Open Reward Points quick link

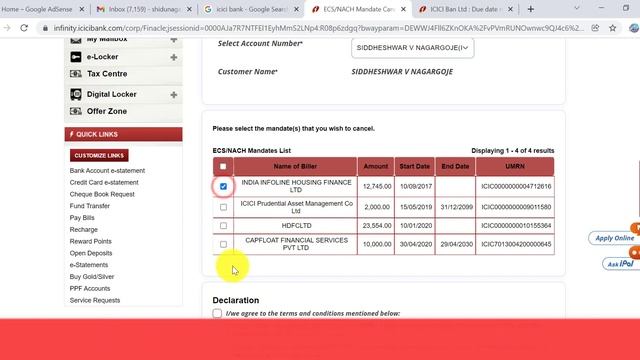pos(91,242)
